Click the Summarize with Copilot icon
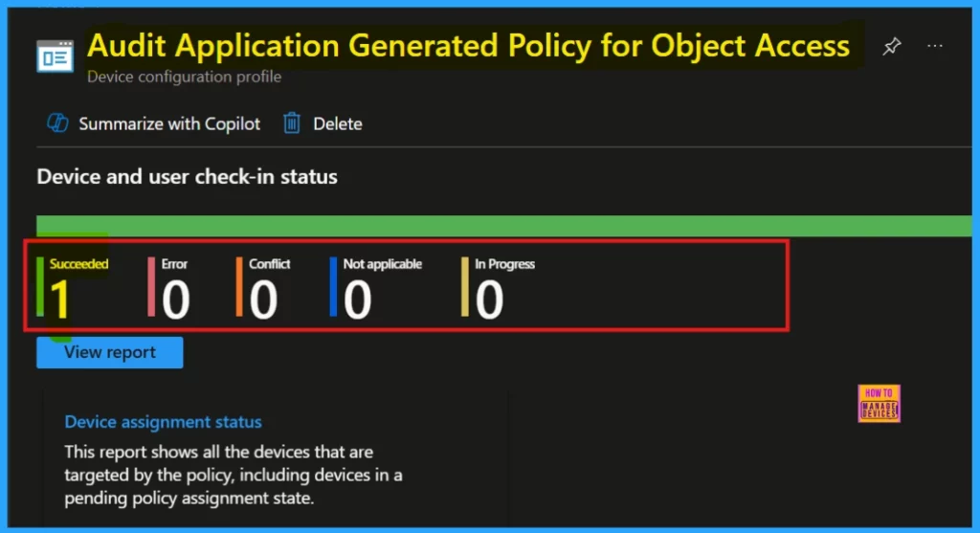 (x=57, y=123)
